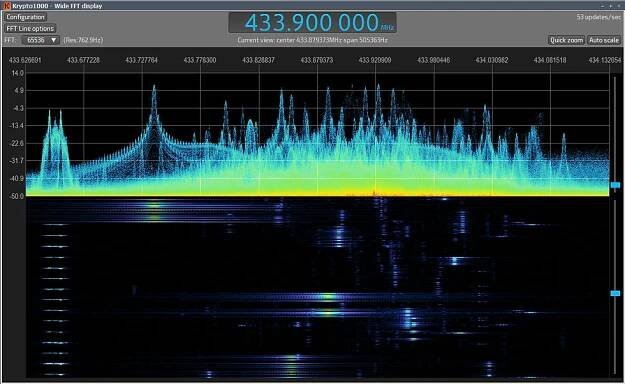Click the window title Krypto1000 - Wide FFT display
The image size is (625, 384).
point(57,6)
